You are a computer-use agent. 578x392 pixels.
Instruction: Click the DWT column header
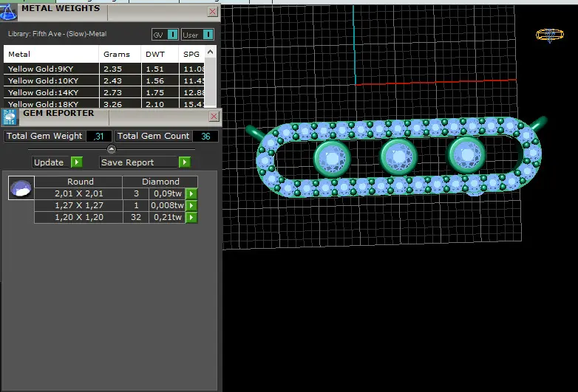coord(160,54)
